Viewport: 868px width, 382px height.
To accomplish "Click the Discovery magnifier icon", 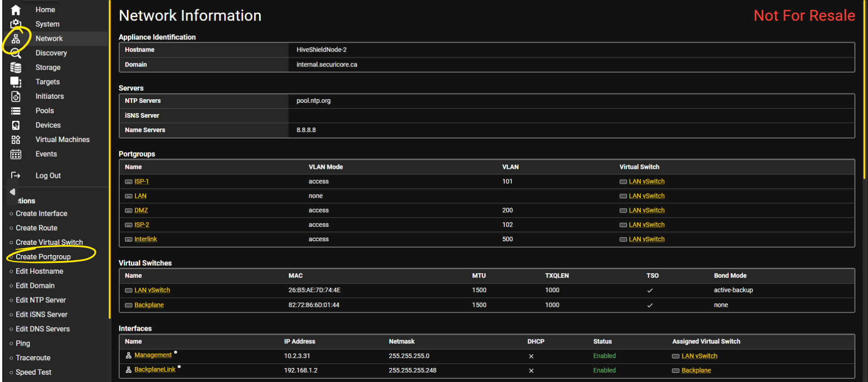I will click(16, 53).
